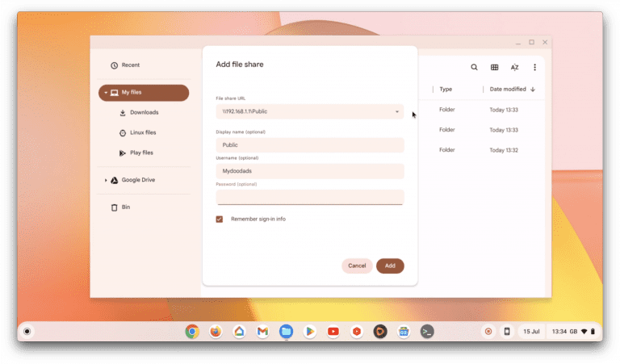The height and width of the screenshot is (364, 620).
Task: Open the Downloads folder
Action: (x=144, y=113)
